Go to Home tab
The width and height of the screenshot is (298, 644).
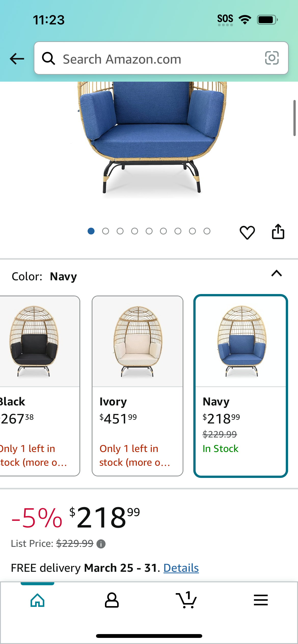[x=37, y=600]
